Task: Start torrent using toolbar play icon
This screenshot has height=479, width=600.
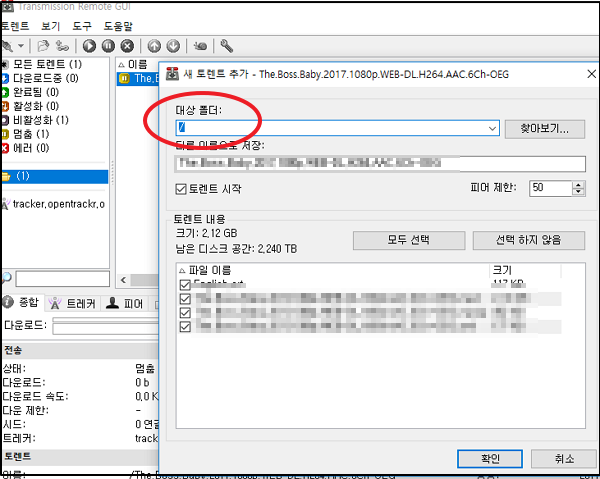Action: (x=89, y=46)
